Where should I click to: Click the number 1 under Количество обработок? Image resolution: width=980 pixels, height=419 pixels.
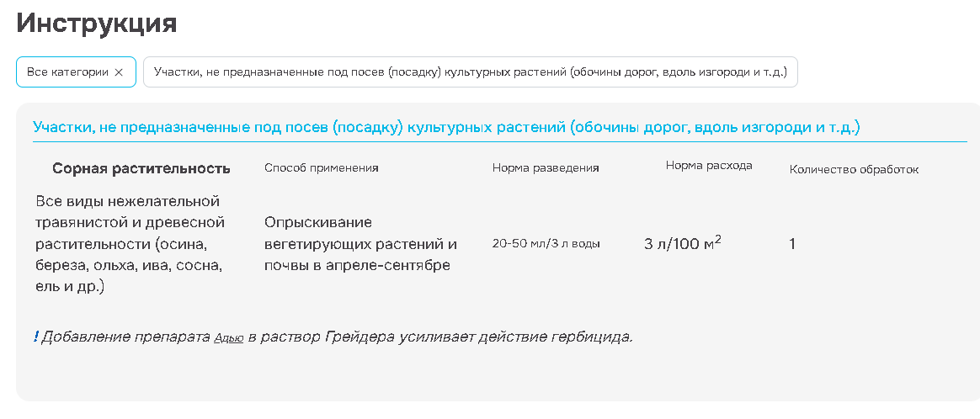click(x=792, y=244)
